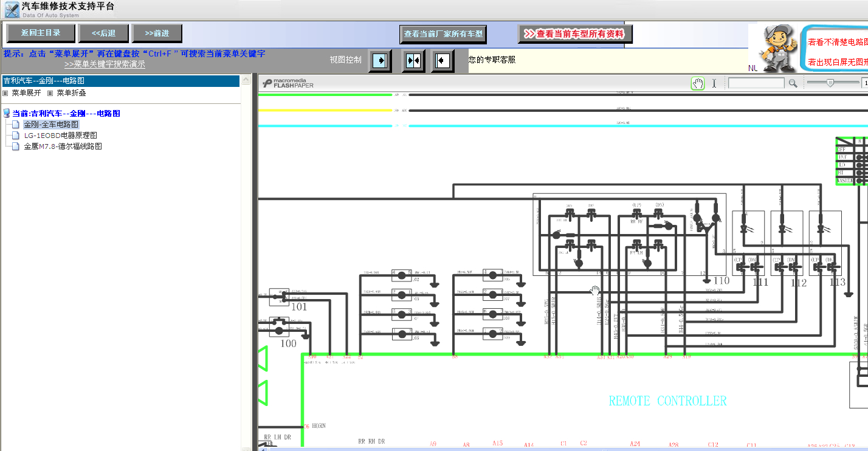Open LG-1EOBD电器原理图 in the tree
This screenshot has height=451, width=868.
point(60,136)
